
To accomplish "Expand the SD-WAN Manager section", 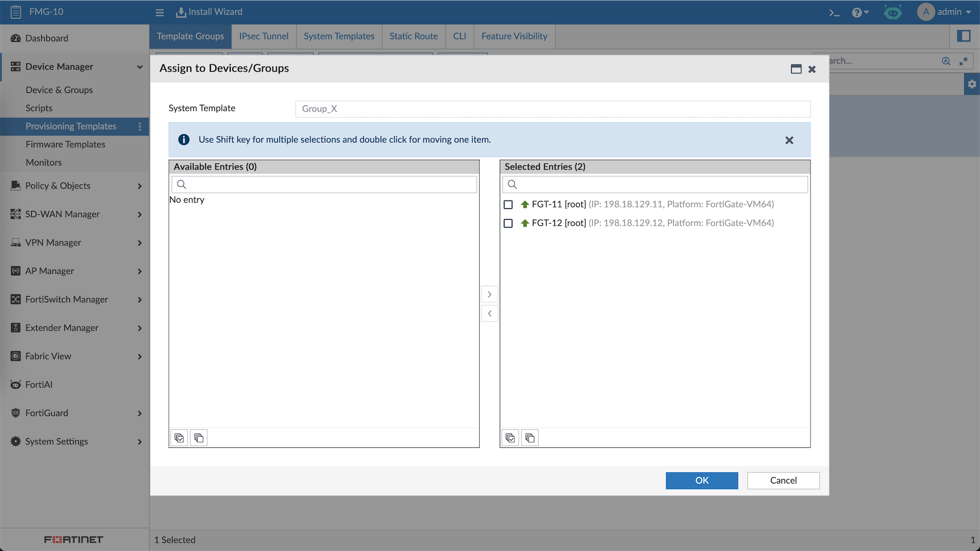I will (76, 214).
